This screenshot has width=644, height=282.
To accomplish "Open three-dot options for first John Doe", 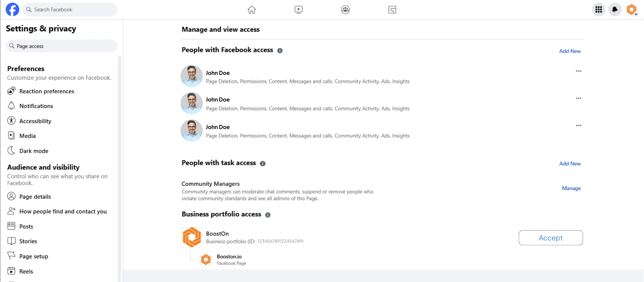I will [x=578, y=71].
